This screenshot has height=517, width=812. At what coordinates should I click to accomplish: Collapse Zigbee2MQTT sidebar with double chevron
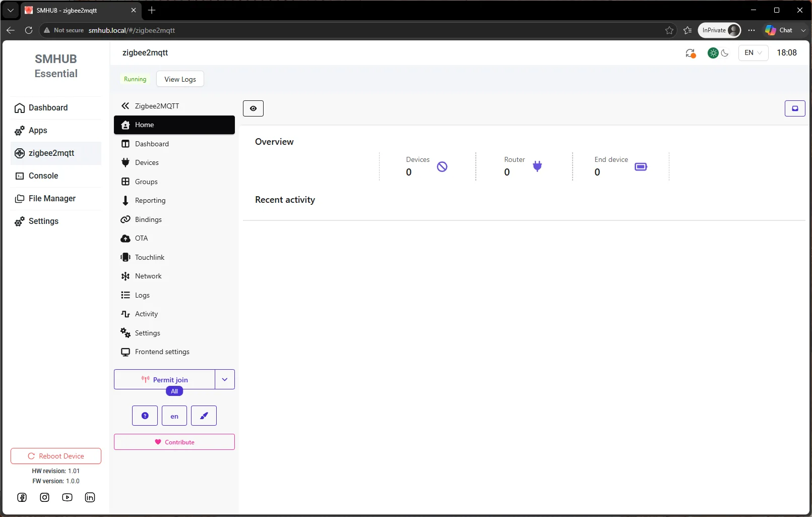coord(126,106)
